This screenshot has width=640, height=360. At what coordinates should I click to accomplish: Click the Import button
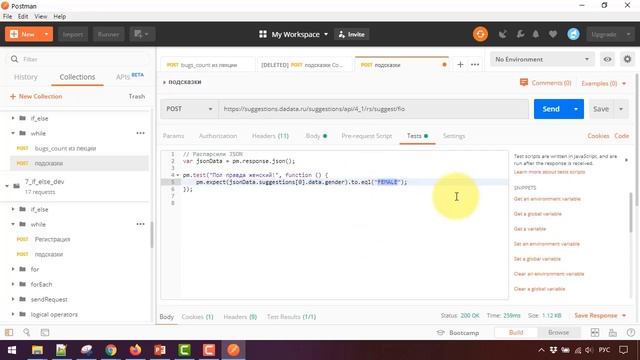coord(73,34)
